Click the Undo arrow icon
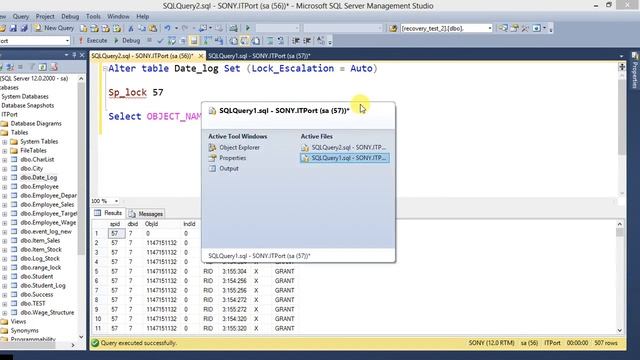Image resolution: width=640 pixels, height=360 pixels. (167, 28)
